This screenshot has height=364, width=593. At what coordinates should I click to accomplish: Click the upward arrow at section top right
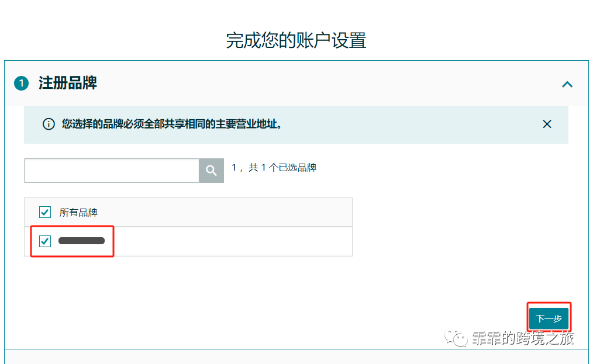(567, 84)
